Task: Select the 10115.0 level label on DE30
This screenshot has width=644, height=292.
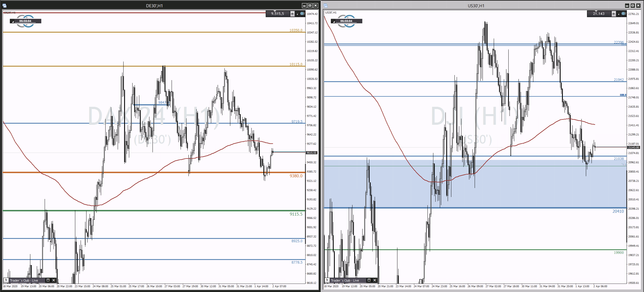Action: (x=296, y=64)
